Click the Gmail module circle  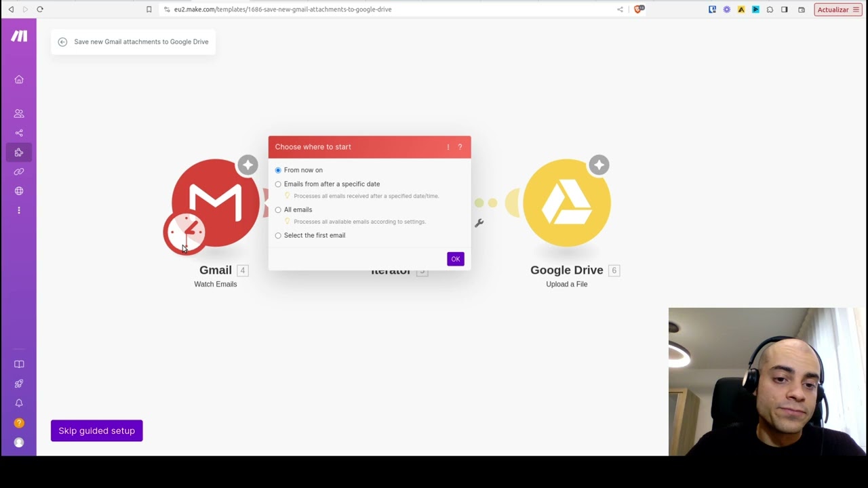click(x=216, y=201)
